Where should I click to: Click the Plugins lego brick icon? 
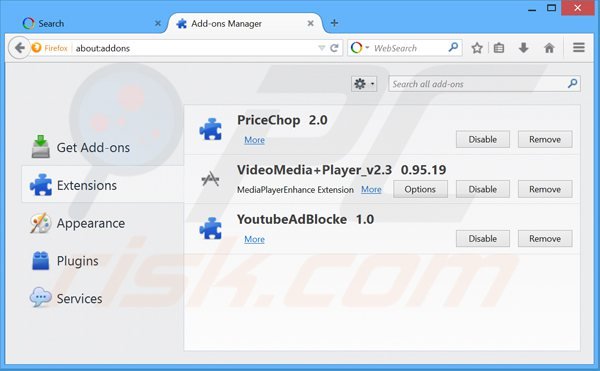(40, 261)
